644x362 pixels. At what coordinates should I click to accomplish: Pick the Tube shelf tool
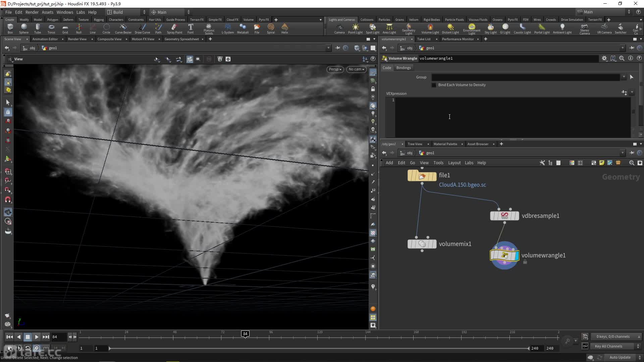[x=38, y=28]
